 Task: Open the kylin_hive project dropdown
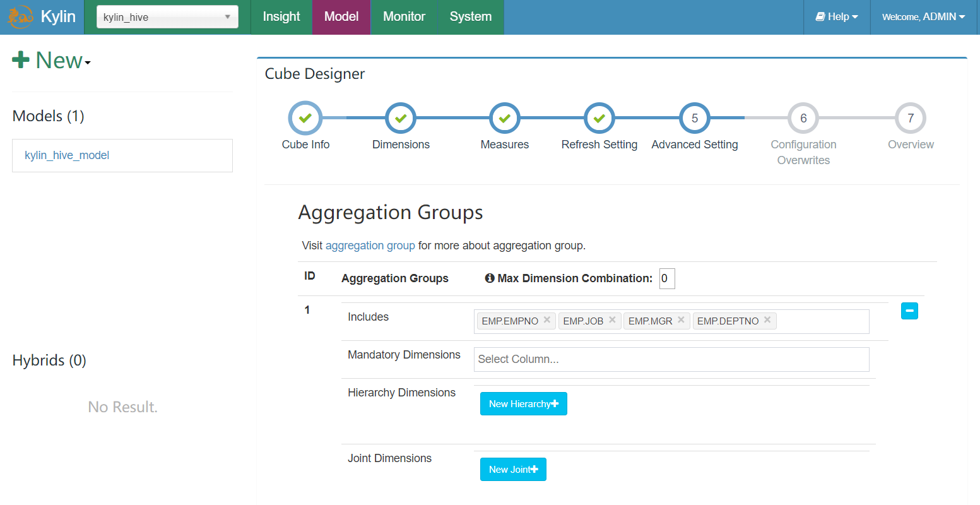click(167, 17)
